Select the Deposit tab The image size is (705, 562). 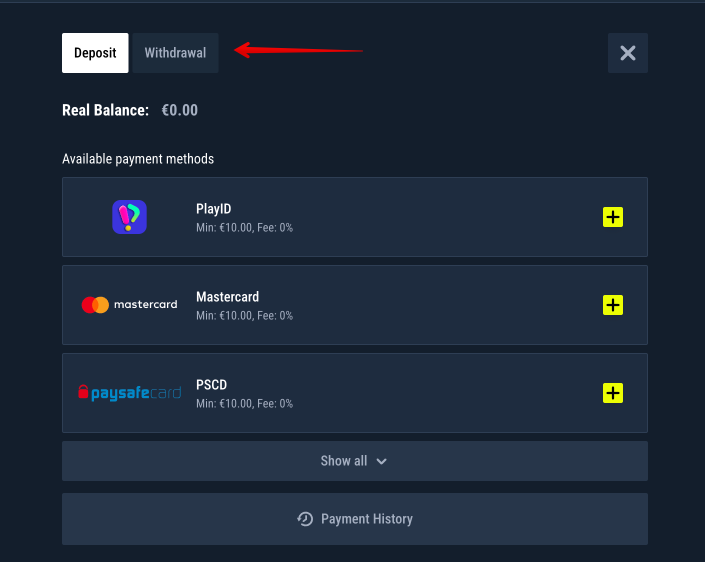95,53
